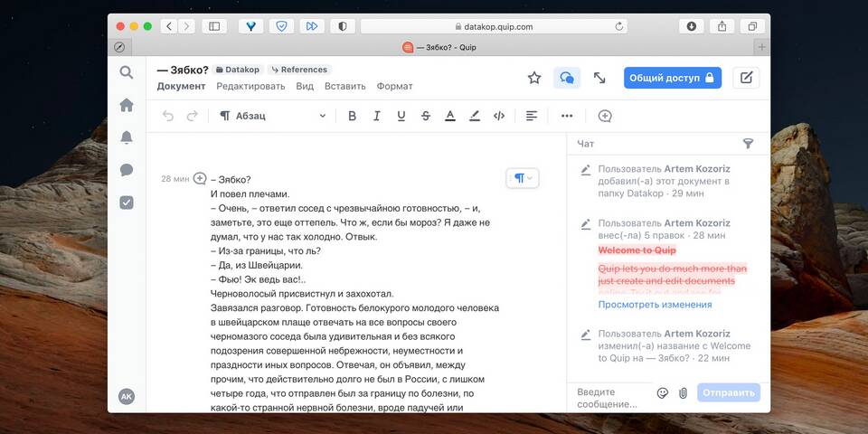Choose text color option
868x434 pixels.
pyautogui.click(x=450, y=116)
